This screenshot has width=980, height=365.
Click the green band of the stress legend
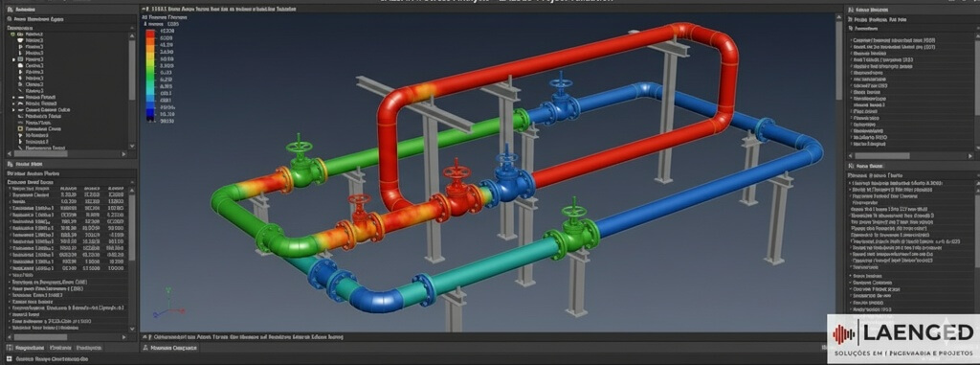click(x=150, y=77)
